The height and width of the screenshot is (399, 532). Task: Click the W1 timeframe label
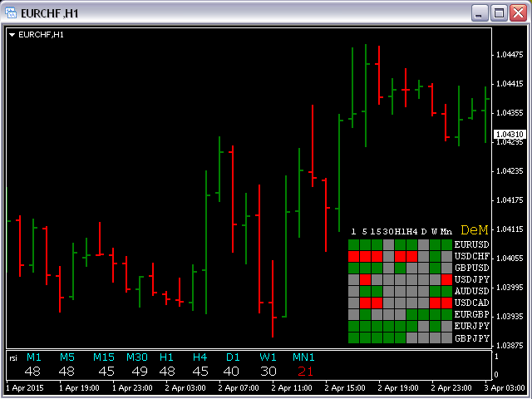(x=268, y=357)
